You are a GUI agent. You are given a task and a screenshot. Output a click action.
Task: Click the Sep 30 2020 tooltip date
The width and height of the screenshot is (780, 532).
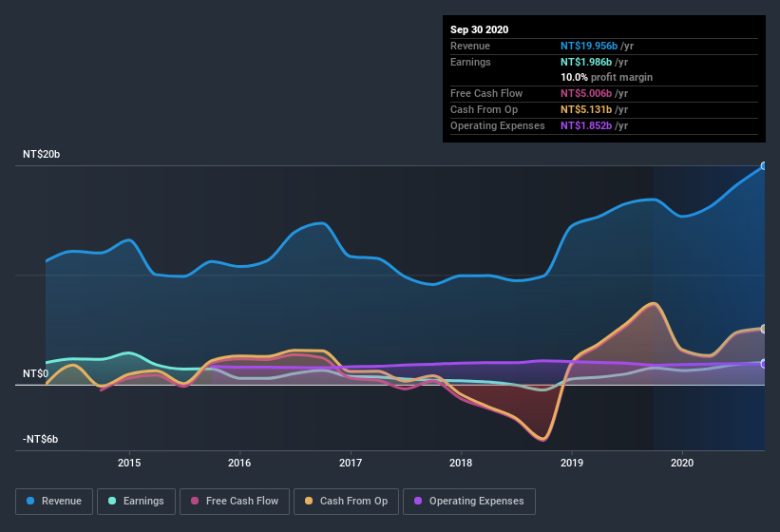click(x=480, y=29)
